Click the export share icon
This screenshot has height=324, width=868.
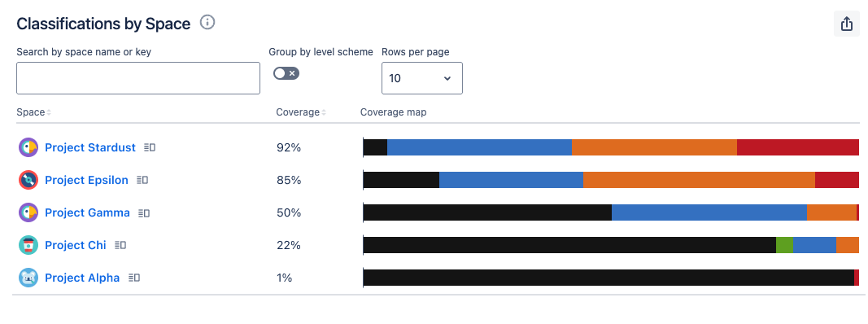846,24
